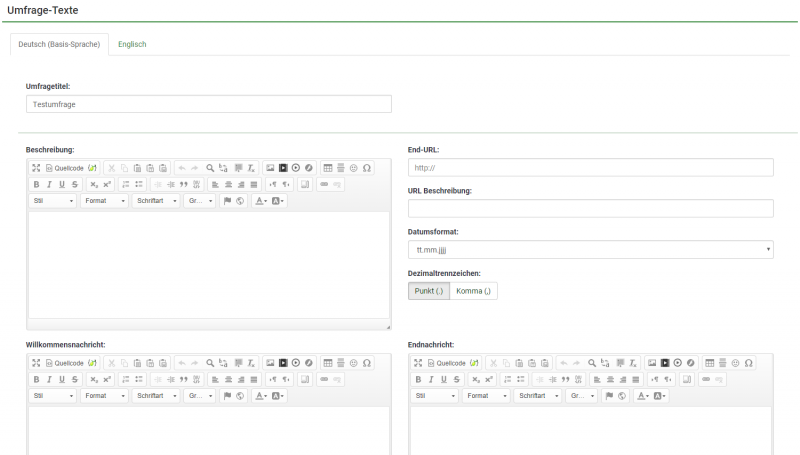
Task: Open font size dropdown in Beschreibung editor
Action: pos(200,200)
